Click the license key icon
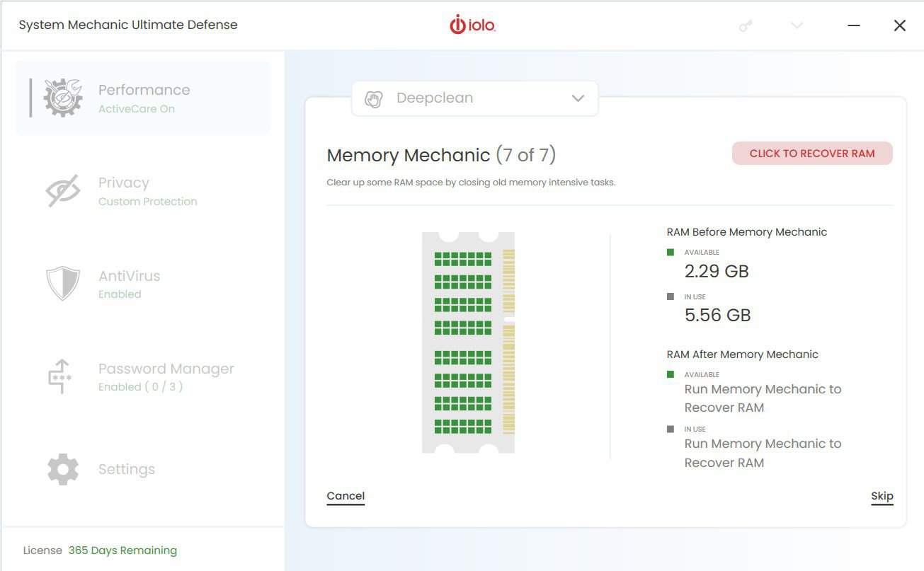The width and height of the screenshot is (924, 571). coord(746,25)
